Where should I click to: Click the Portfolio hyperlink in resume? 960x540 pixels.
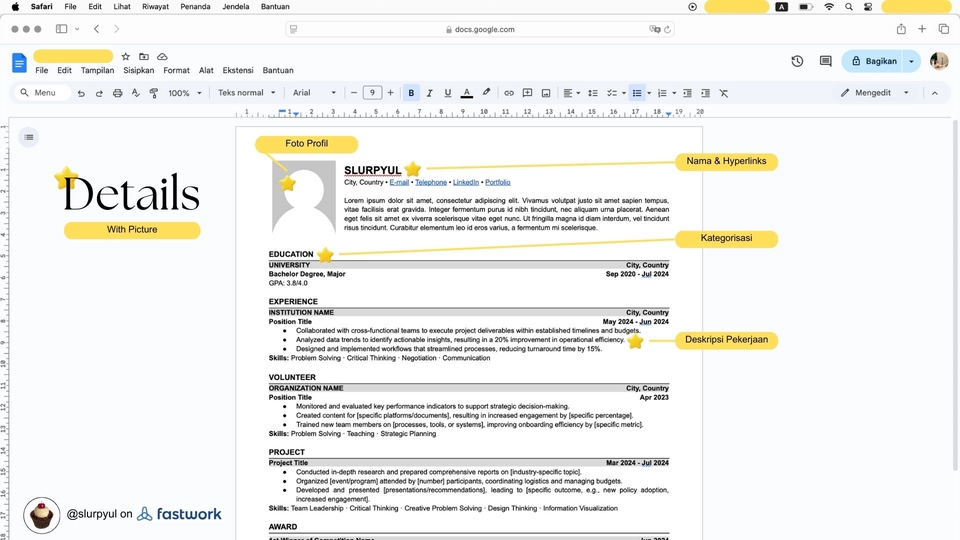point(498,182)
